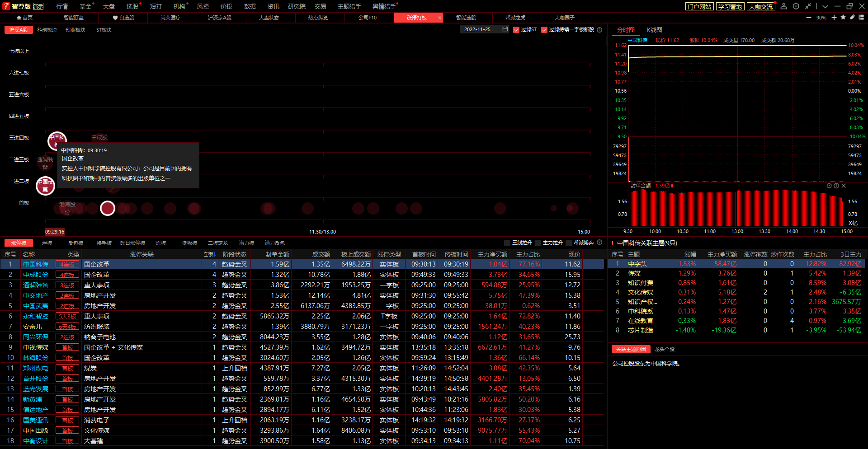This screenshot has width=868, height=449.
Task: Switch to the 龙头个股 tab
Action: 664,349
